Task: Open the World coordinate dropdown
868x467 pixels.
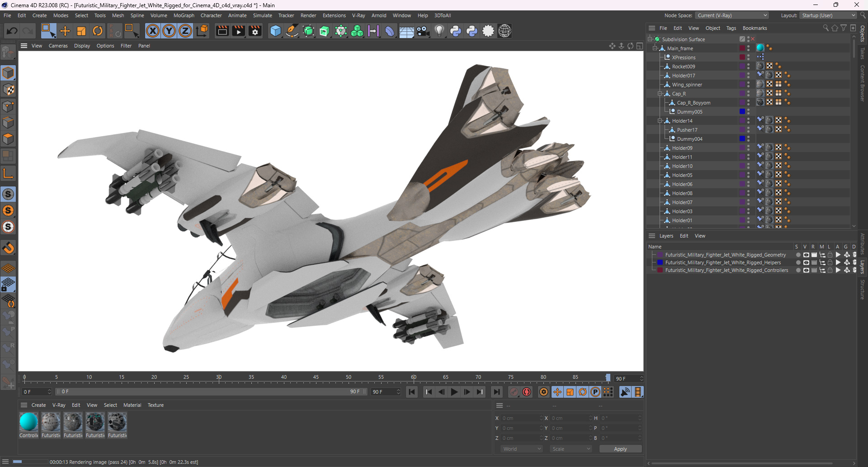Action: pos(522,449)
